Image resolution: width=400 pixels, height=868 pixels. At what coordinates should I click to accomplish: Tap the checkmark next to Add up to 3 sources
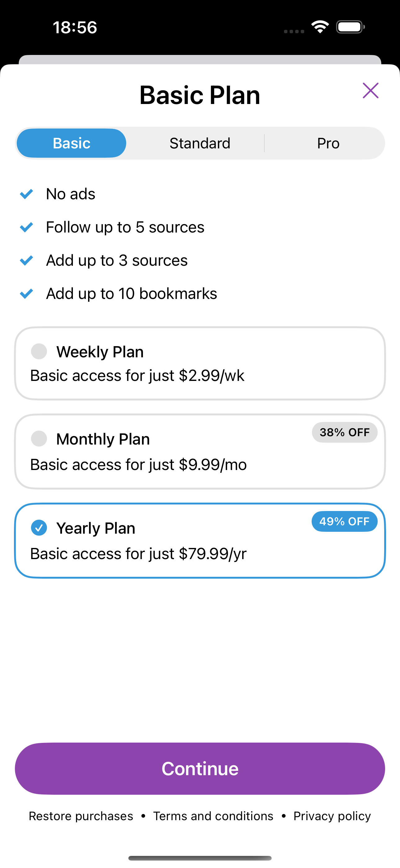(26, 260)
